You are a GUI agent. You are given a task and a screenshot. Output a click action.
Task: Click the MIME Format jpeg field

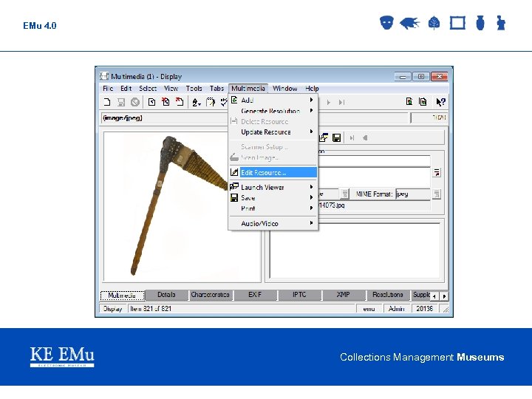[x=413, y=194]
